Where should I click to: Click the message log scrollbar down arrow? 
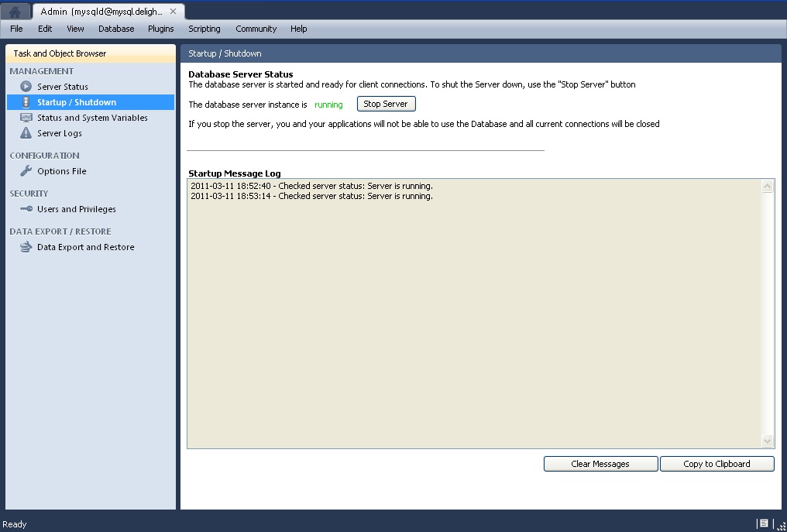click(767, 441)
